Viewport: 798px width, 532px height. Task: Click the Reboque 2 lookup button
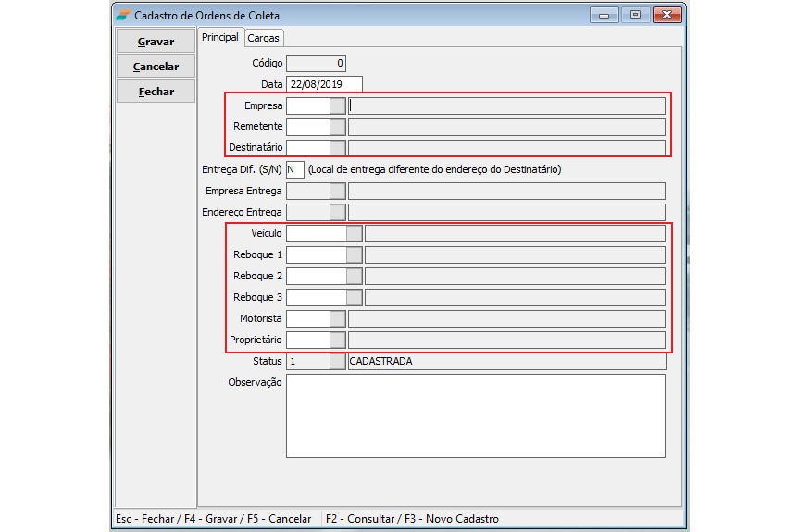(355, 276)
